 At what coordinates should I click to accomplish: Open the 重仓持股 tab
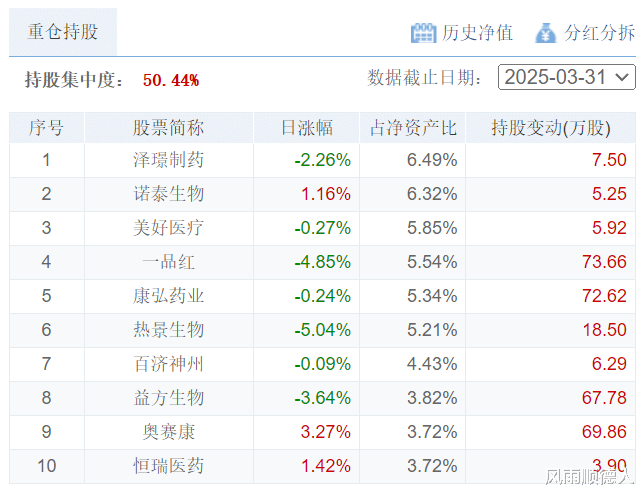point(63,32)
